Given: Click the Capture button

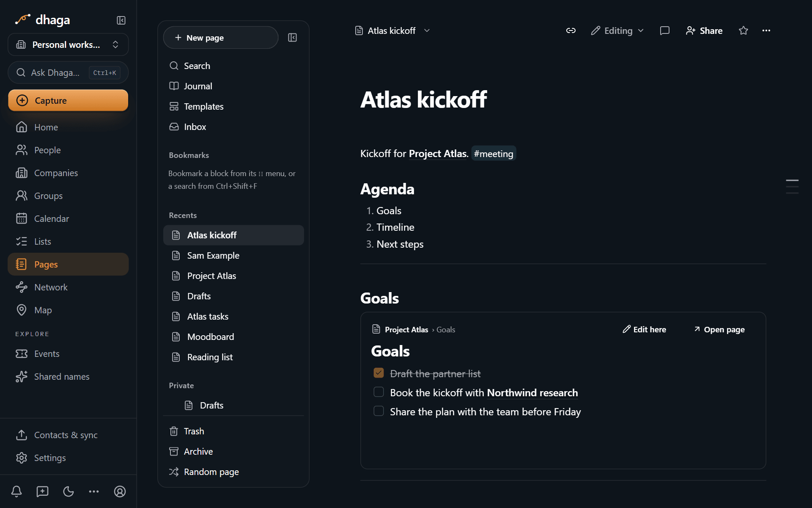Looking at the screenshot, I should click(68, 100).
